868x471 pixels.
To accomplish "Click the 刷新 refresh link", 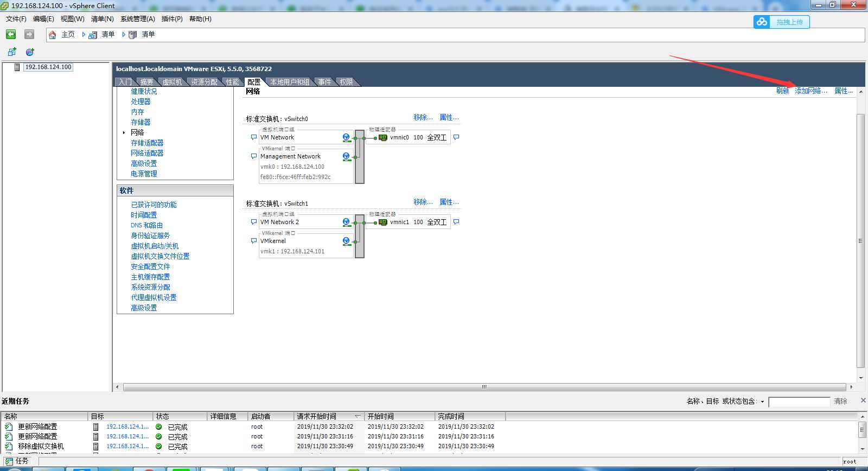I will (x=782, y=91).
